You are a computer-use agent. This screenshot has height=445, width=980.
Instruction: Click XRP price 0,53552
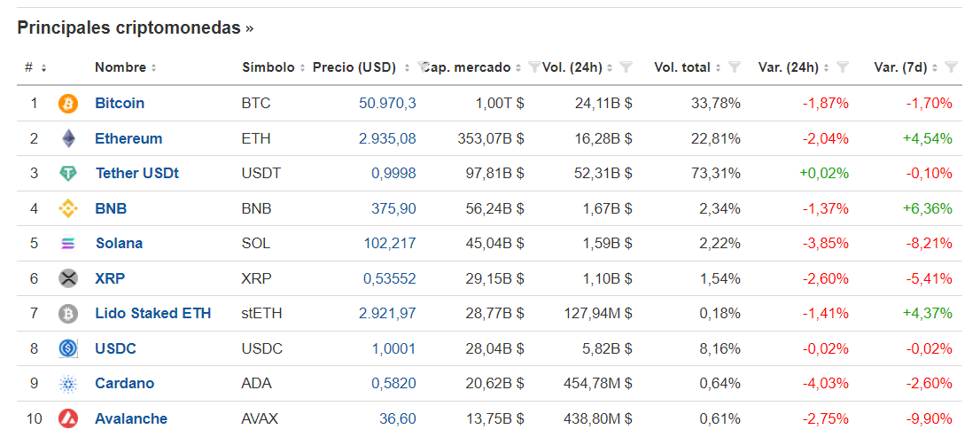[x=390, y=278]
